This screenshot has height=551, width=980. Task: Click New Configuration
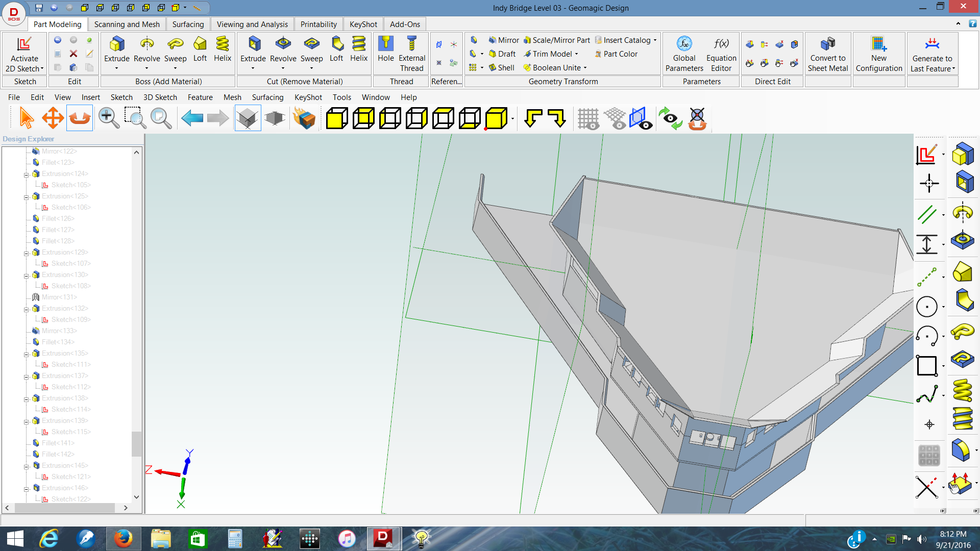click(879, 54)
